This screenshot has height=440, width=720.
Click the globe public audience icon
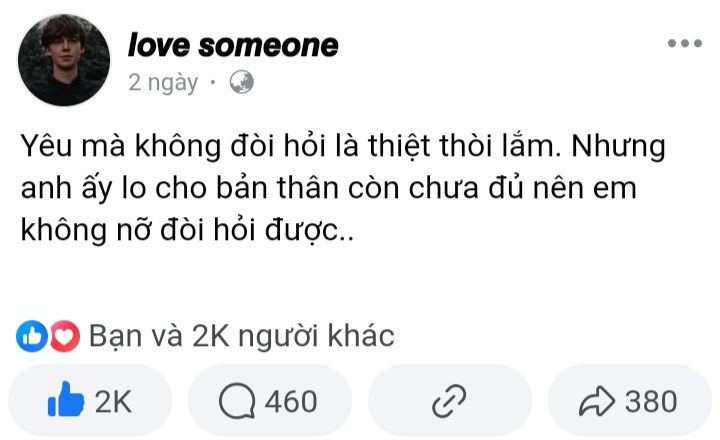click(x=242, y=83)
